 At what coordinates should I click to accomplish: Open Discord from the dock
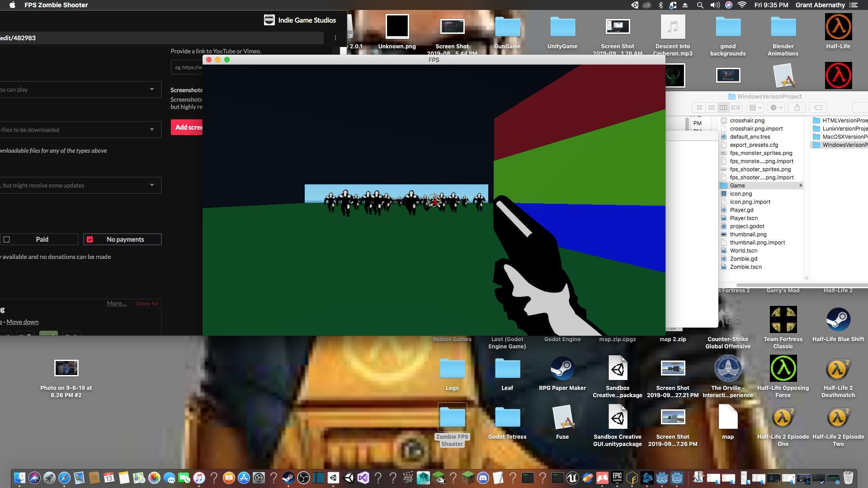coord(483,478)
